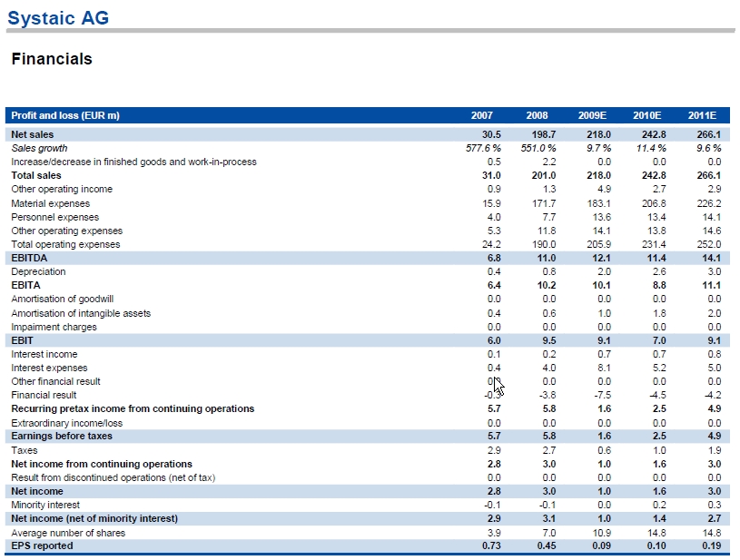The image size is (740, 560).
Task: Select the 2010E column header
Action: [647, 115]
